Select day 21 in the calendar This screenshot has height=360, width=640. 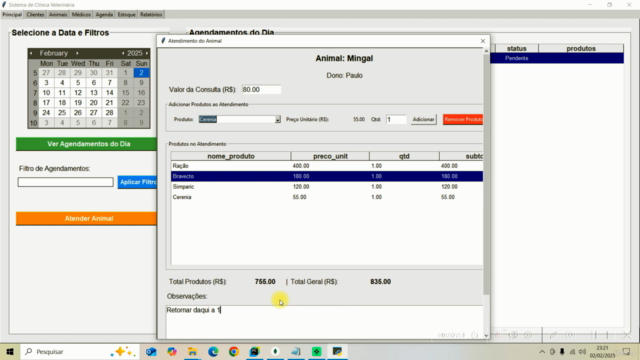(109, 103)
